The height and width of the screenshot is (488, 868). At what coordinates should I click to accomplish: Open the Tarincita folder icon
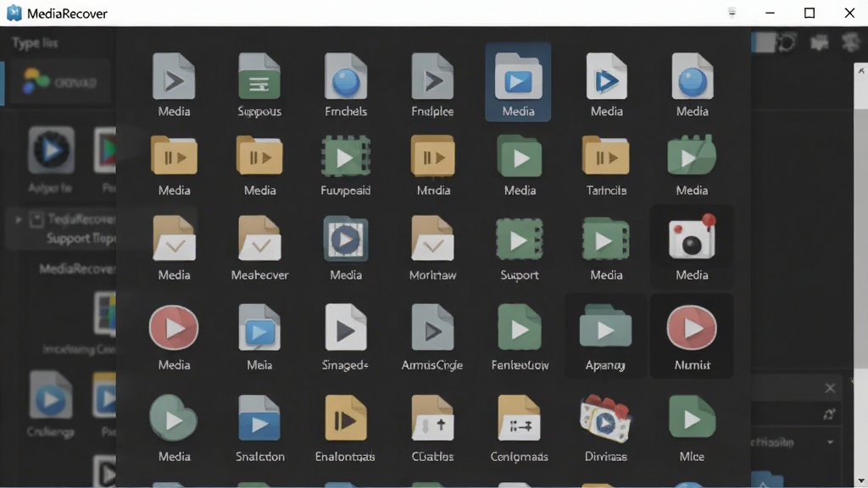pos(605,157)
